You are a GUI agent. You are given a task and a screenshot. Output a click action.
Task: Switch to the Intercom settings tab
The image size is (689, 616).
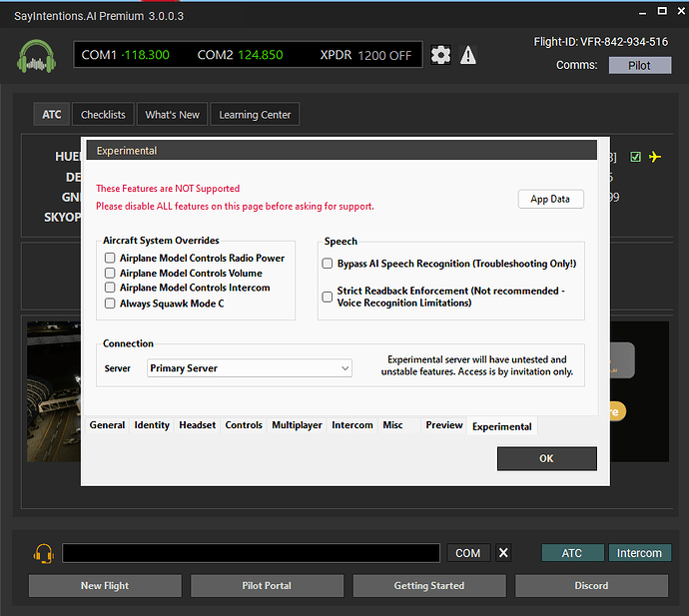coord(351,425)
